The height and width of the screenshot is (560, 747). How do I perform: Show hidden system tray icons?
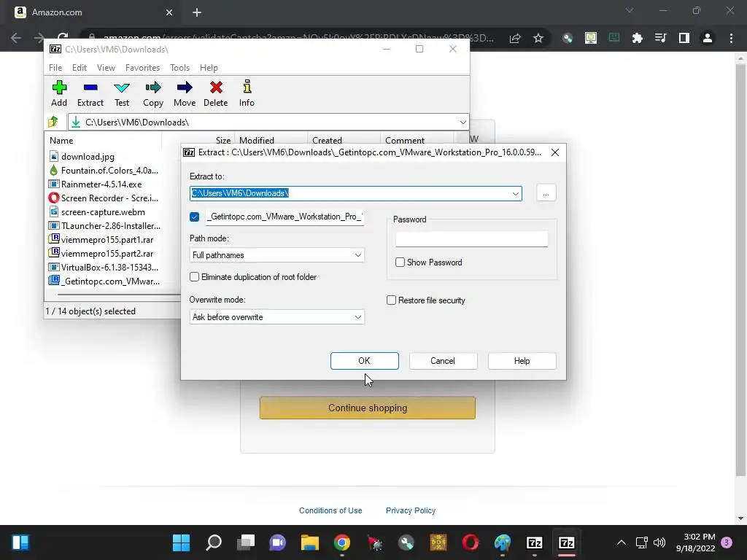[x=622, y=542]
